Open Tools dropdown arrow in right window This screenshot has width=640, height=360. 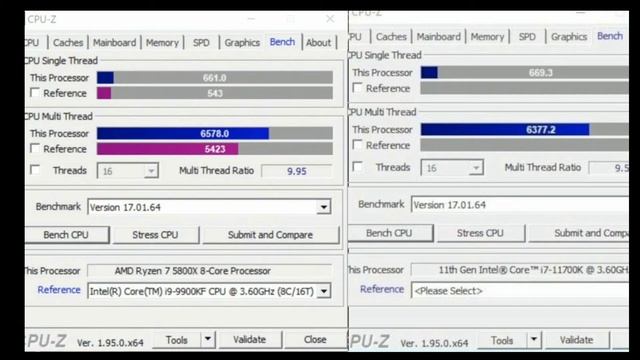click(x=533, y=340)
